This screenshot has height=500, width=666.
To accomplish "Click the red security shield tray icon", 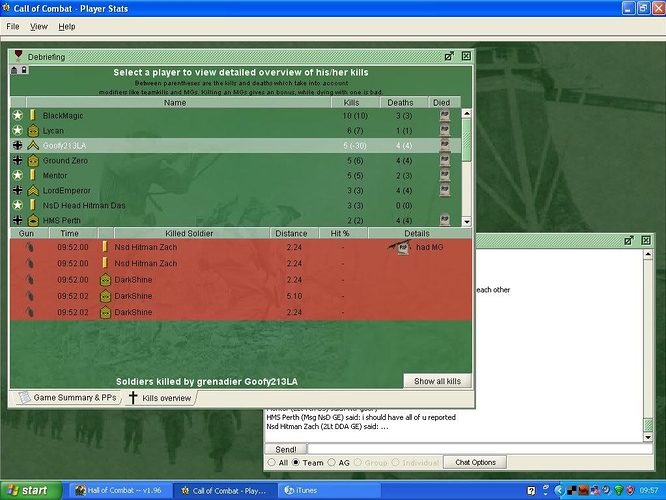I will (630, 491).
